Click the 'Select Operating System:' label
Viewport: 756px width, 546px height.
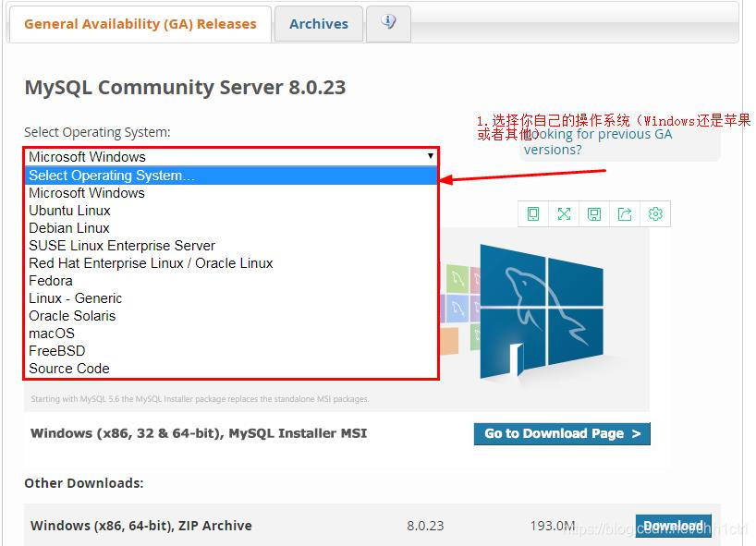pyautogui.click(x=97, y=132)
